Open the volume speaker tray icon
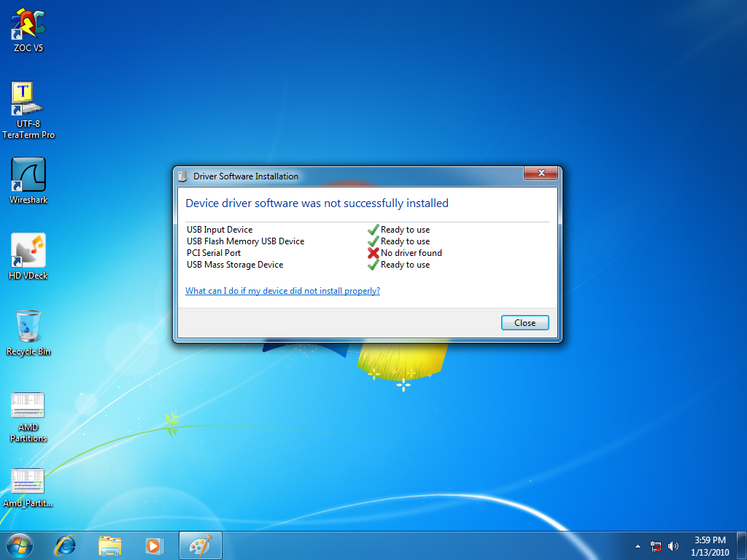The image size is (747, 560). [x=673, y=545]
